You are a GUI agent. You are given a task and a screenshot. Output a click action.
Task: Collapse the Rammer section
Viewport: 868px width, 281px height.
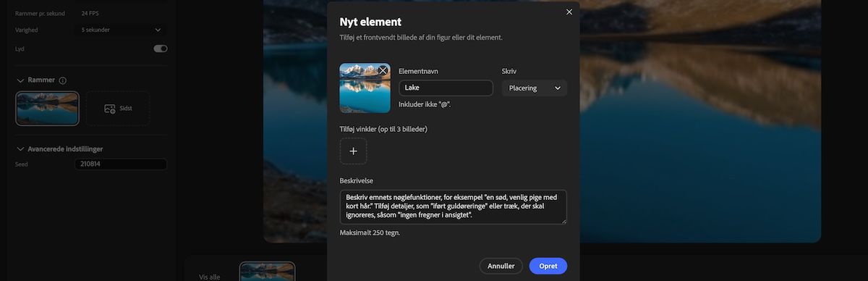pos(20,80)
